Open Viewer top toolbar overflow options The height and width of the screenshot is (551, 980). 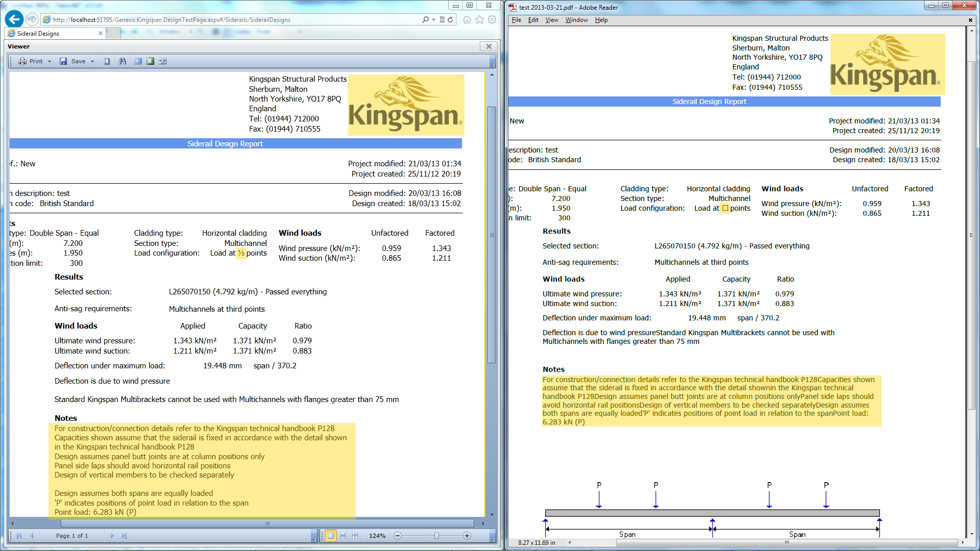493,63
